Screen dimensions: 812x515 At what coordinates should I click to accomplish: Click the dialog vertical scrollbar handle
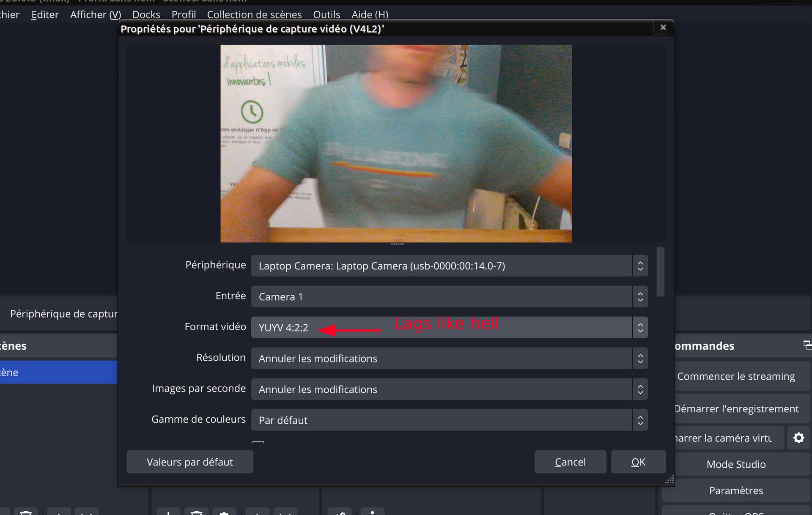coord(660,272)
